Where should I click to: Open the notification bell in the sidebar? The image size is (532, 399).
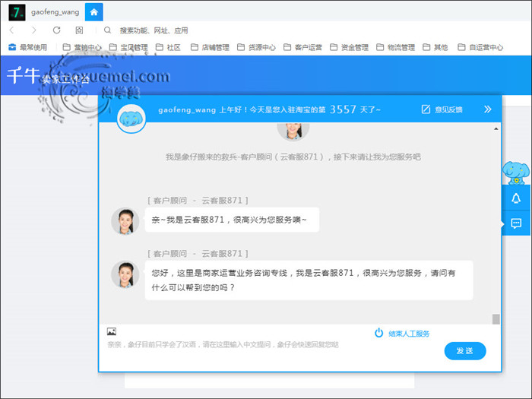[516, 198]
